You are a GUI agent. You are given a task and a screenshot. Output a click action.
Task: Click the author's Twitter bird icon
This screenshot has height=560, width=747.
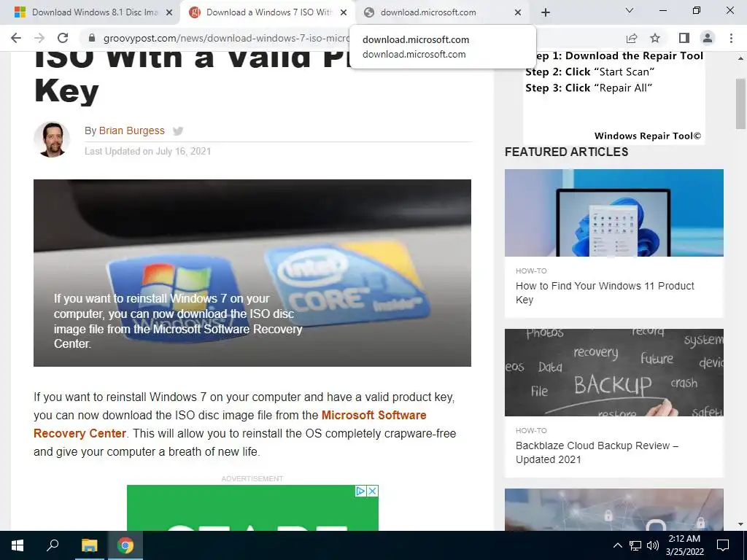(178, 131)
